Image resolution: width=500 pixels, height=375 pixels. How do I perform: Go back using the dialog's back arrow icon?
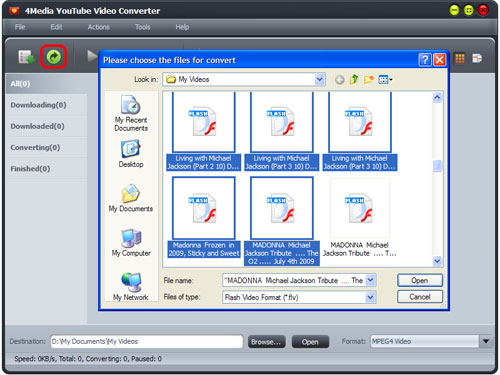click(339, 80)
